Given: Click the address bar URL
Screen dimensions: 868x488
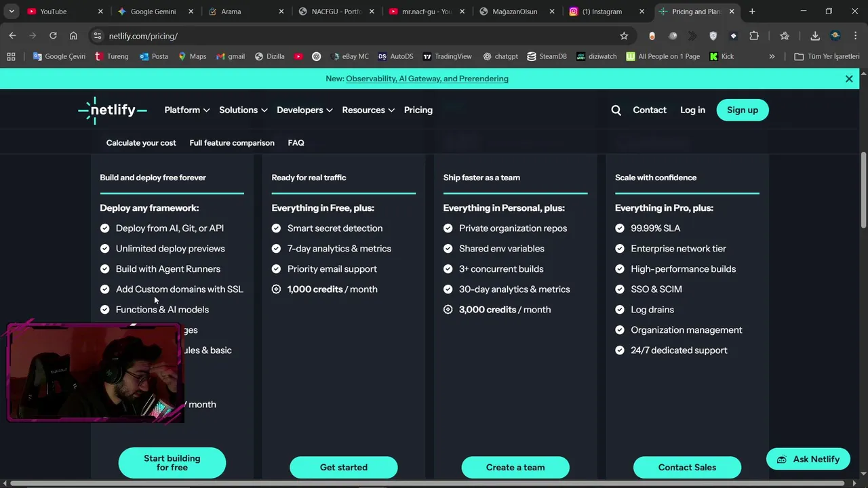Looking at the screenshot, I should (143, 36).
